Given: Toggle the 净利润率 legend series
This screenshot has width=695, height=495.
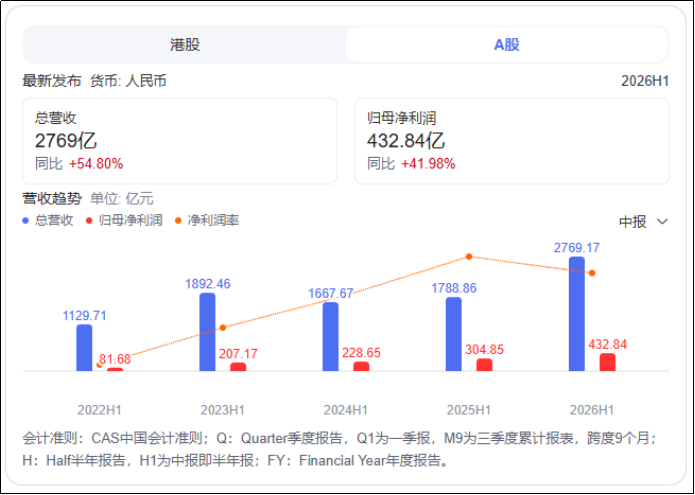Looking at the screenshot, I should pyautogui.click(x=207, y=220).
